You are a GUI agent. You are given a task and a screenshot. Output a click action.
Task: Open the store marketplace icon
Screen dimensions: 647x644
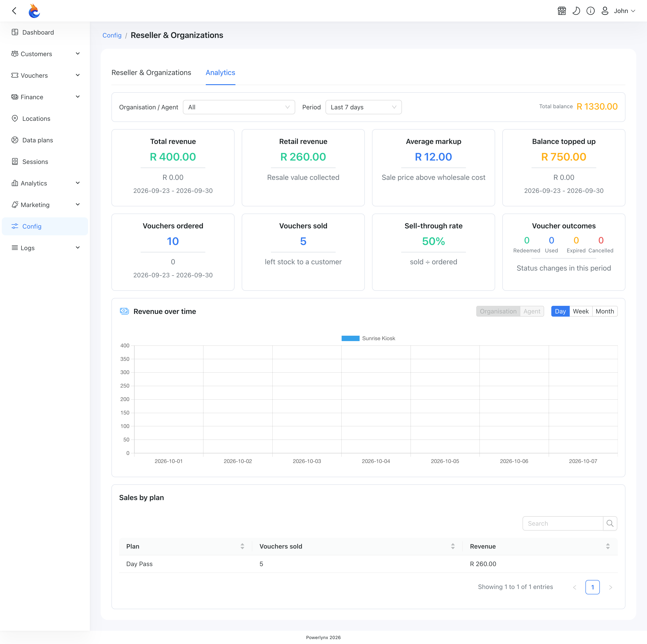tap(562, 11)
